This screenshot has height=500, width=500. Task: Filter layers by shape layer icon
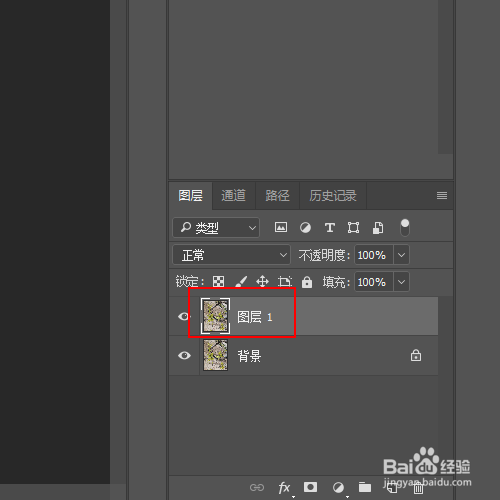[353, 228]
